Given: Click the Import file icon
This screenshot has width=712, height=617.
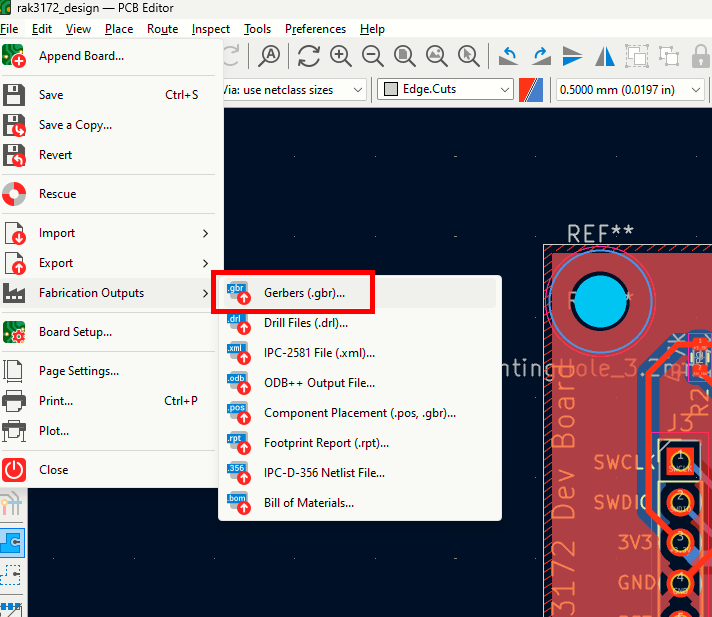Looking at the screenshot, I should 15,233.
